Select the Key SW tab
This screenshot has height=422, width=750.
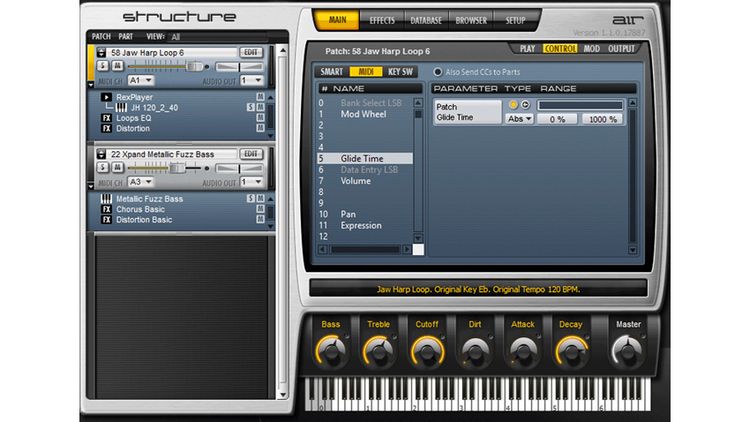(400, 72)
